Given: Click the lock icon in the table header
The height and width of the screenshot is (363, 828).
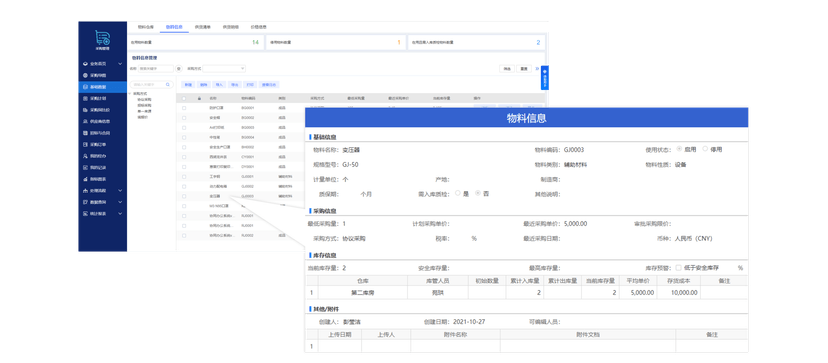Looking at the screenshot, I should click(199, 98).
